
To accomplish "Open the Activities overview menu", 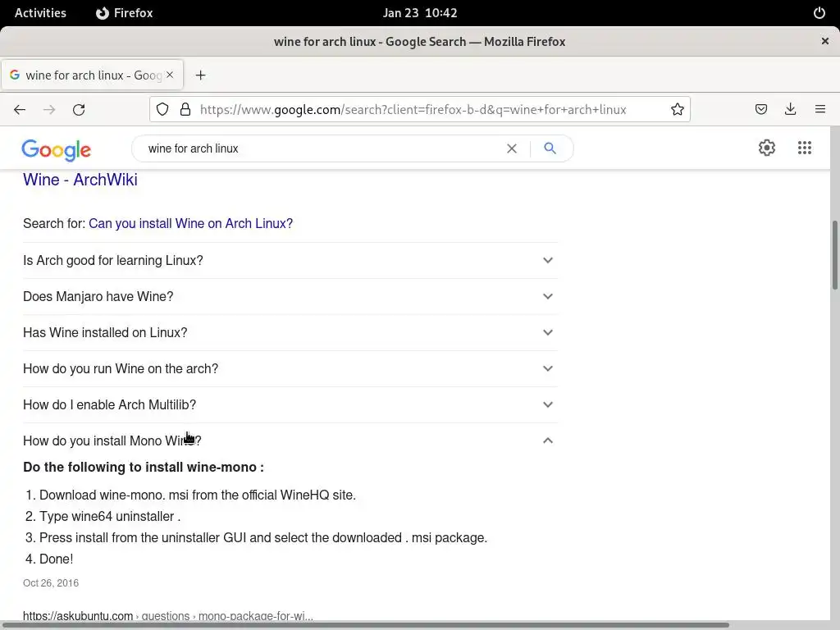I will tap(40, 13).
